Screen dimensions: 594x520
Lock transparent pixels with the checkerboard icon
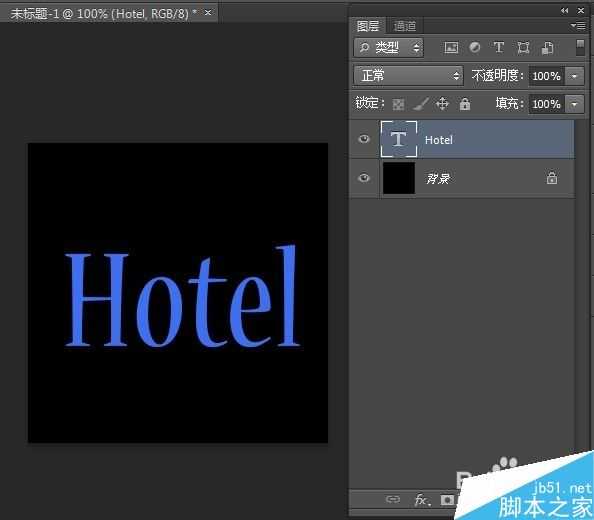click(398, 104)
